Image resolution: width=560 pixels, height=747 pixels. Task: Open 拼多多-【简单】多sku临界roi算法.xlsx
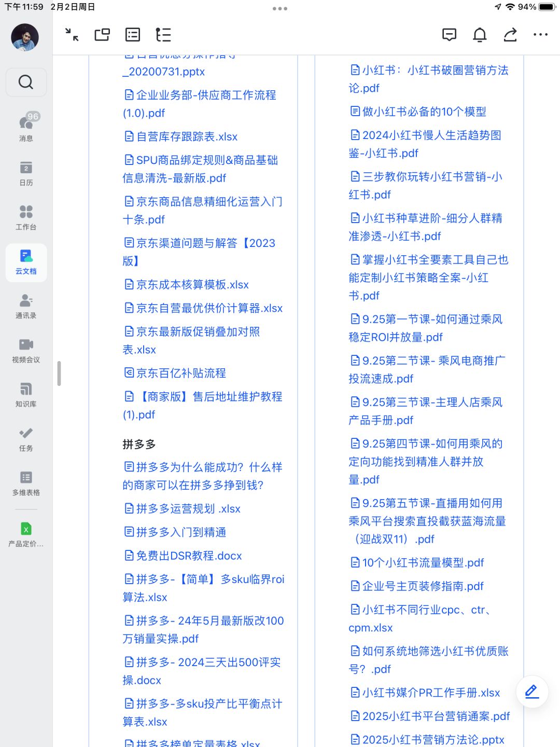tap(204, 588)
